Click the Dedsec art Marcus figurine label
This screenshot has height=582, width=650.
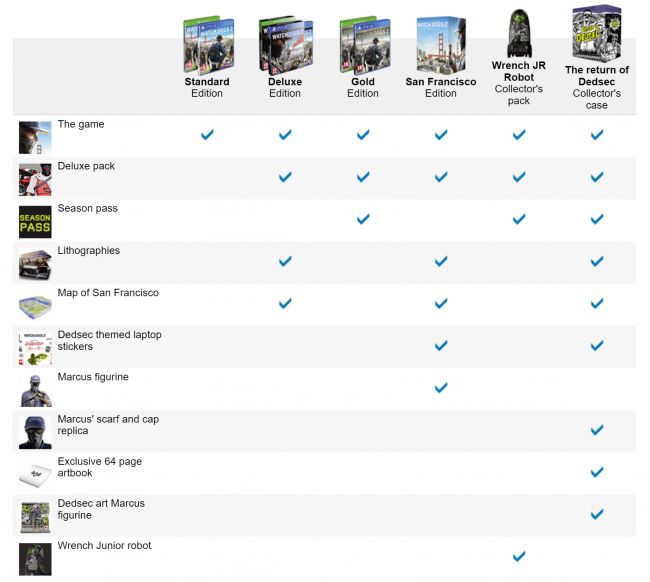101,509
